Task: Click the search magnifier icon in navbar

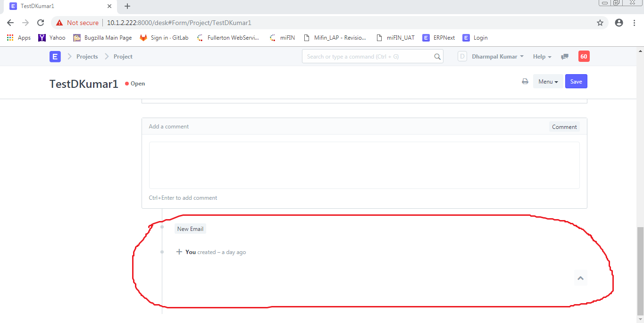Action: click(x=437, y=56)
